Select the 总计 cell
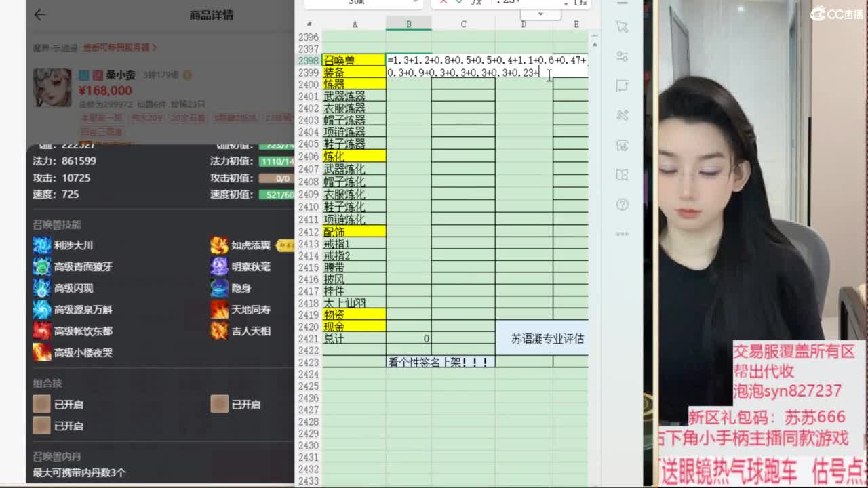The height and width of the screenshot is (488, 868). [354, 339]
